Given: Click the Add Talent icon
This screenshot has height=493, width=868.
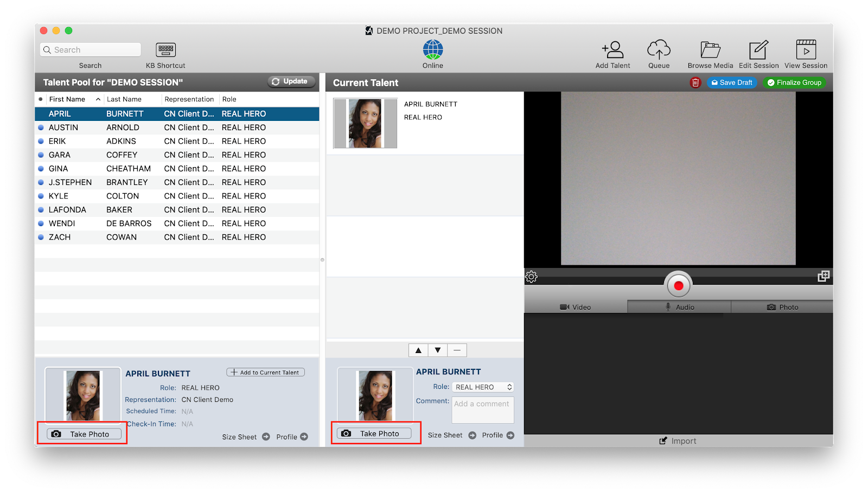Looking at the screenshot, I should click(612, 50).
